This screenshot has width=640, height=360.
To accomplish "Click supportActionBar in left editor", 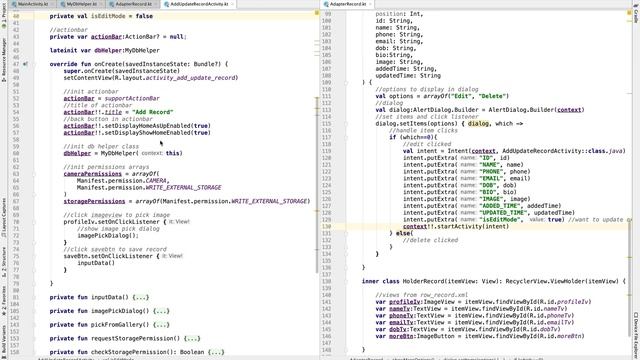I will tap(132, 98).
